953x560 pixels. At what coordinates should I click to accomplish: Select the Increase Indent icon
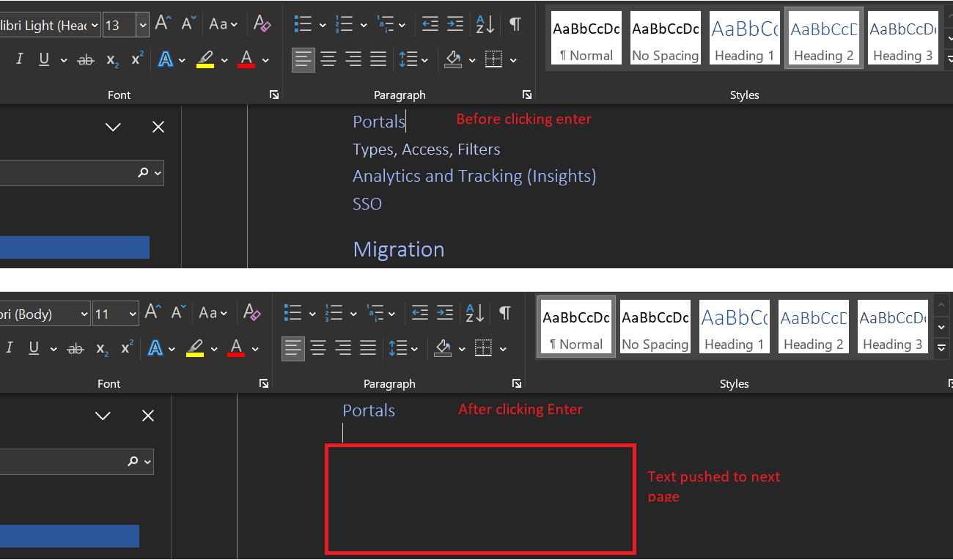pyautogui.click(x=455, y=24)
